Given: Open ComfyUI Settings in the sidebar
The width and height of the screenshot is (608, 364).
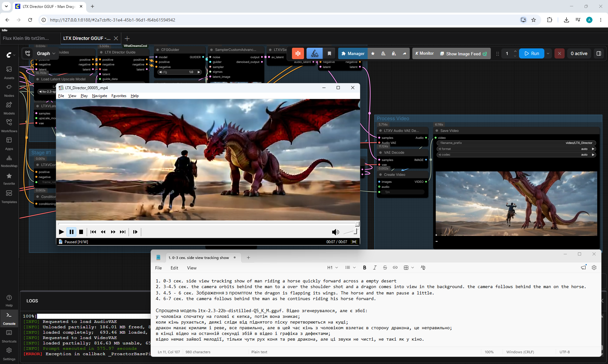Looking at the screenshot, I should click(x=9, y=354).
